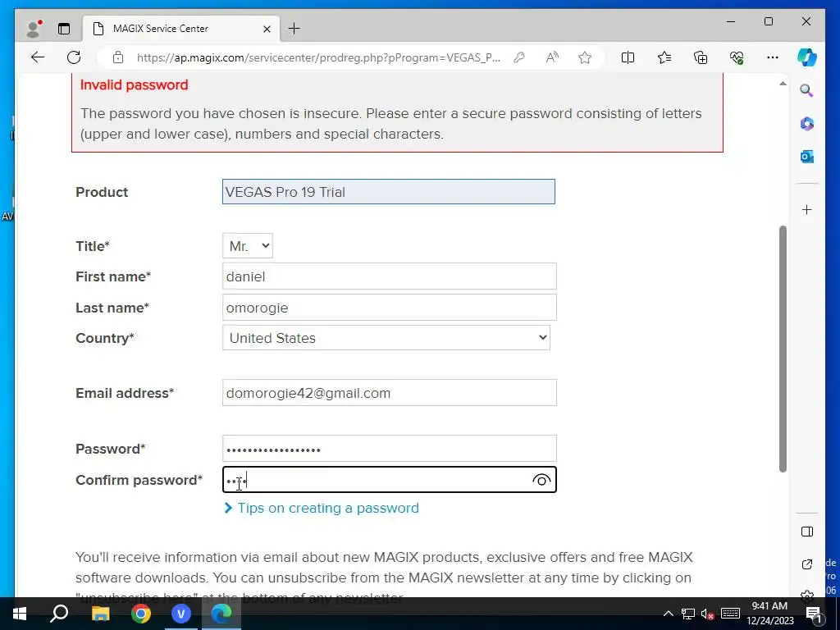Screen dimensions: 840x630
Task: Open the browser profile icon
Action: [x=34, y=29]
